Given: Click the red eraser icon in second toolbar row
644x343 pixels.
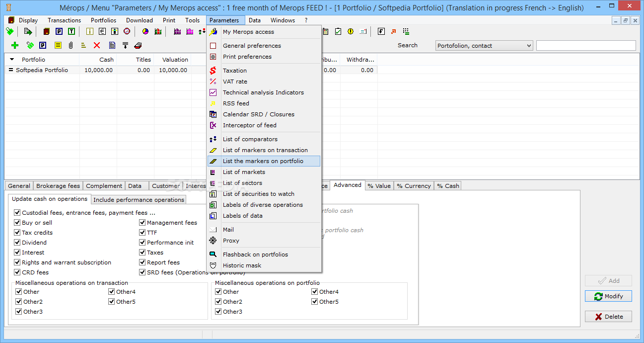Looking at the screenshot, I should pyautogui.click(x=138, y=45).
